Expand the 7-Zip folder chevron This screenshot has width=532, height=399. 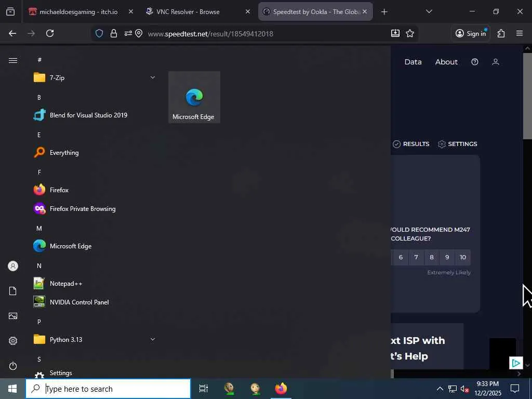tap(153, 78)
